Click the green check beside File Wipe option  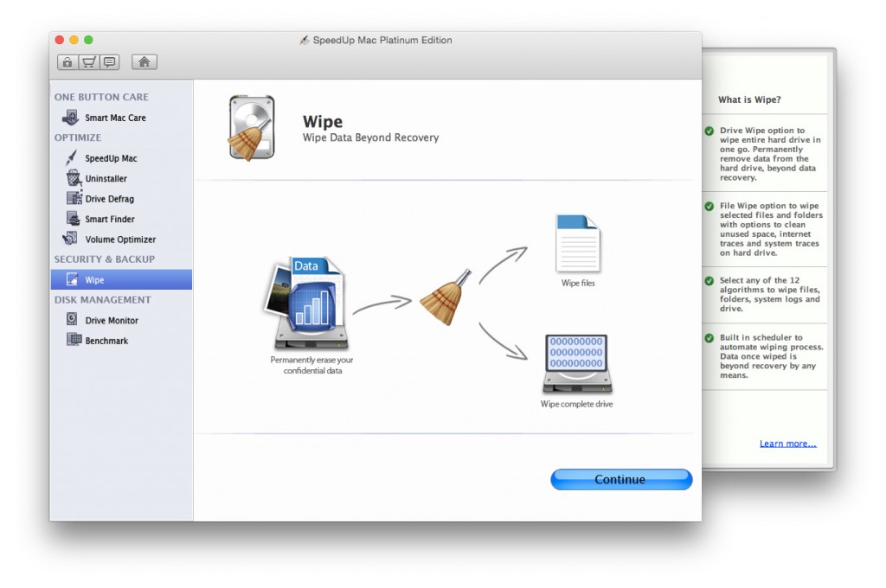click(709, 206)
